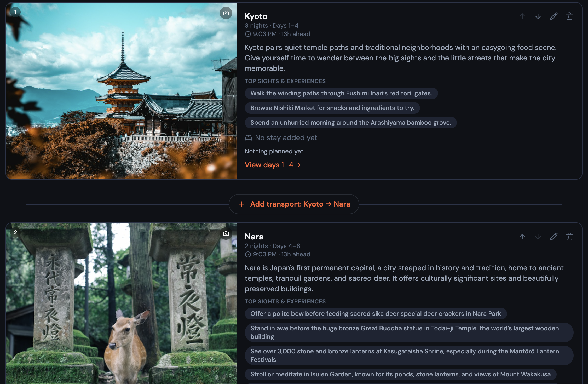Image resolution: width=588 pixels, height=384 pixels.
Task: Click the camera icon on Kyoto photo
Action: [226, 13]
